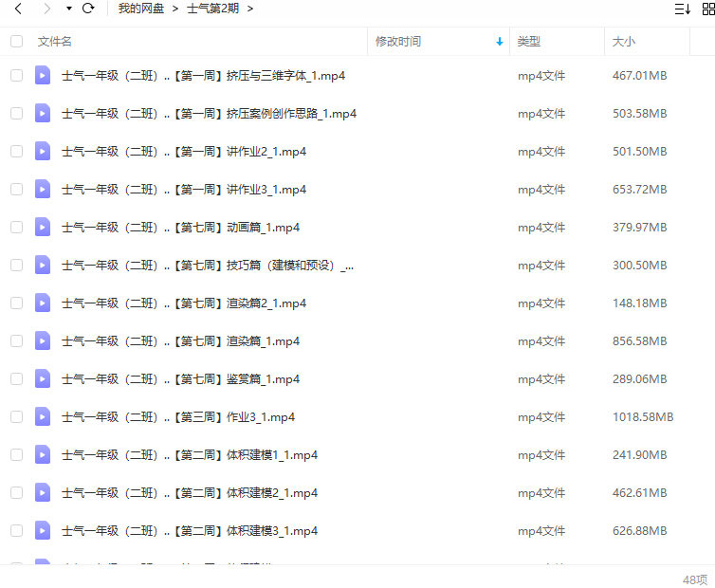Click the forward navigation arrow
This screenshot has height=588, width=715.
(x=46, y=9)
